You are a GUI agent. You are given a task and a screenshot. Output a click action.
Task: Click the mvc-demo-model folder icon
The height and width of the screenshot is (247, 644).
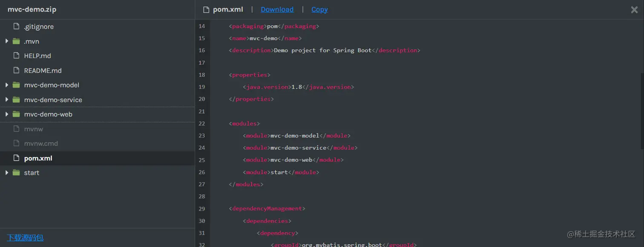tap(17, 85)
